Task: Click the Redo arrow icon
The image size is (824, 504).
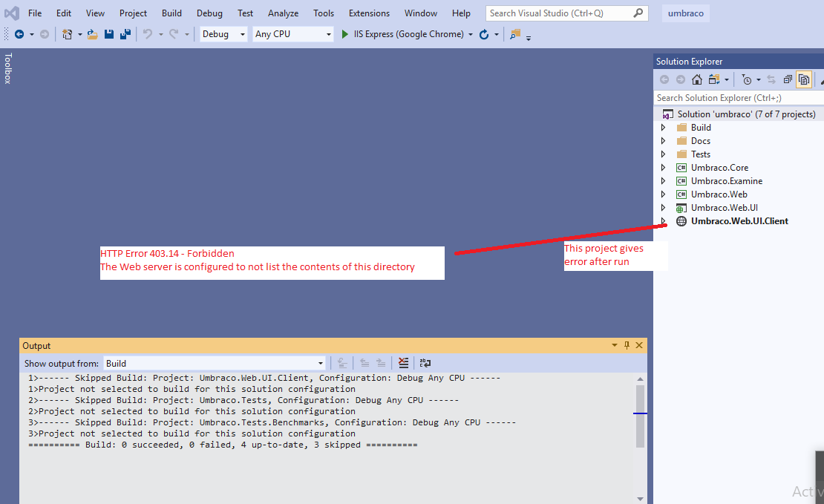Action: 174,34
